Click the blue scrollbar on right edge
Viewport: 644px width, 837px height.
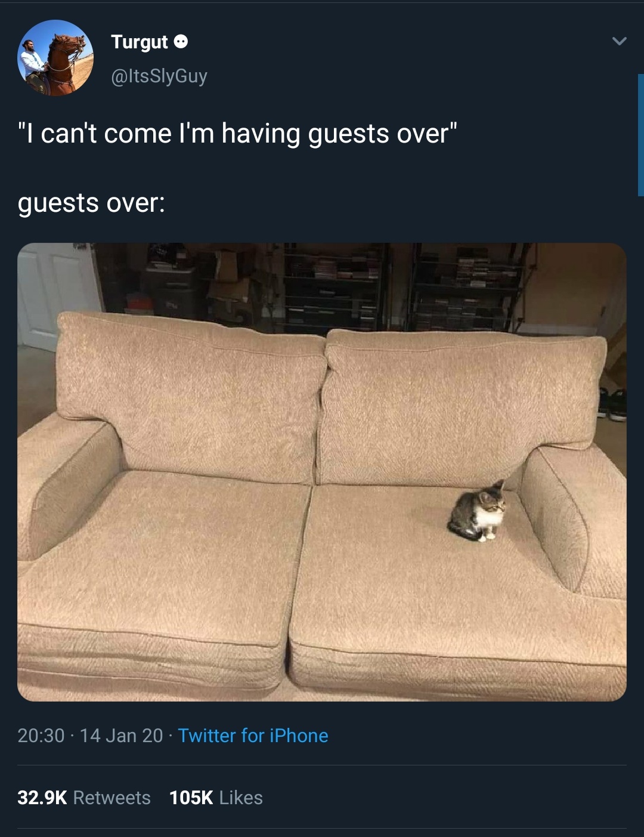[640, 135]
